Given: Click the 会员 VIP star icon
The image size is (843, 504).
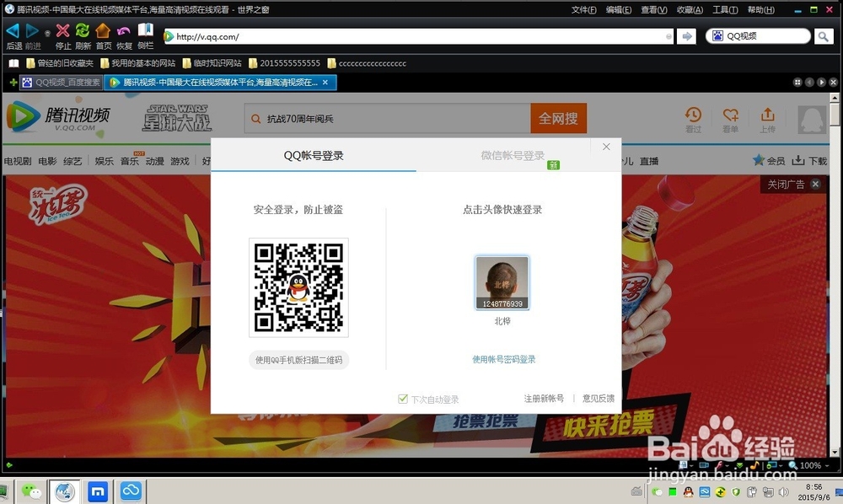Looking at the screenshot, I should point(760,159).
